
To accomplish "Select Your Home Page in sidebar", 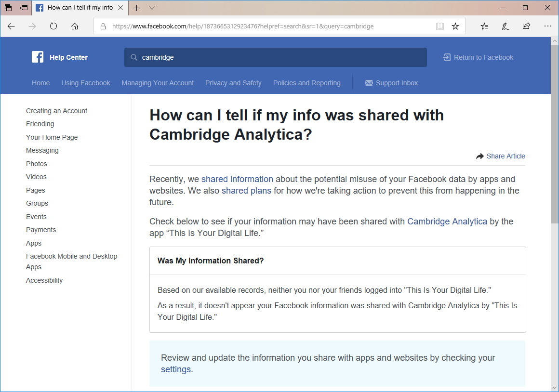I will click(x=52, y=137).
